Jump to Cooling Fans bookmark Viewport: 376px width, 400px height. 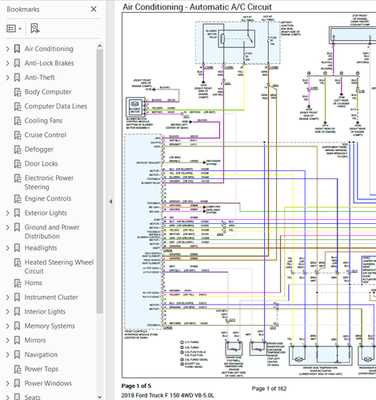point(43,121)
